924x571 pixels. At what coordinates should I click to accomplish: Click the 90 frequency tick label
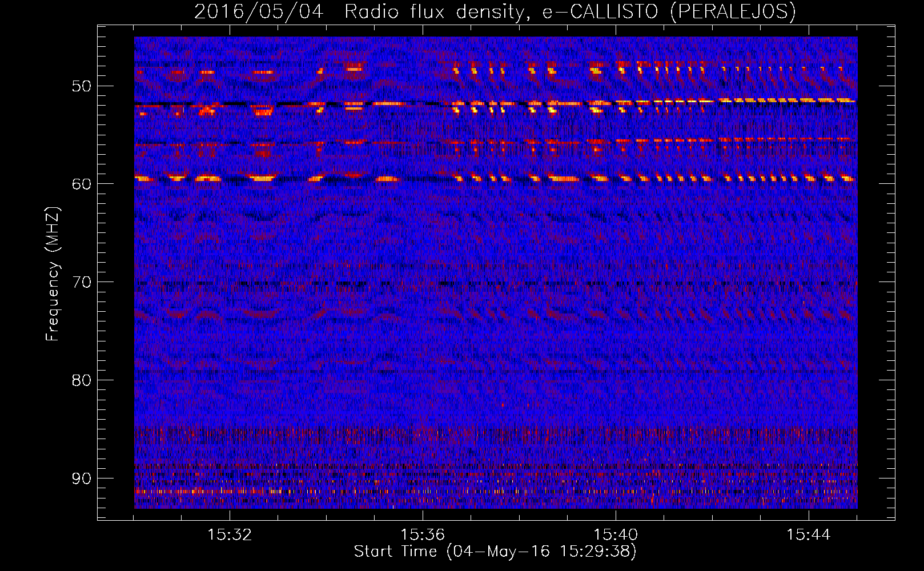click(x=82, y=478)
